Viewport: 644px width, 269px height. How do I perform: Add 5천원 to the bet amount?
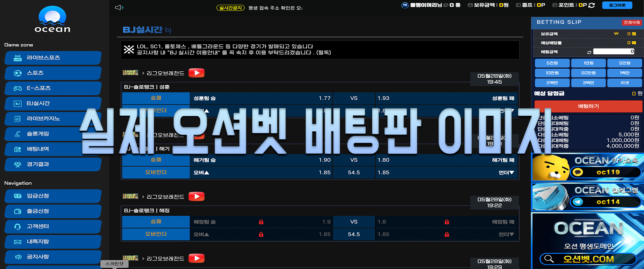(x=552, y=63)
